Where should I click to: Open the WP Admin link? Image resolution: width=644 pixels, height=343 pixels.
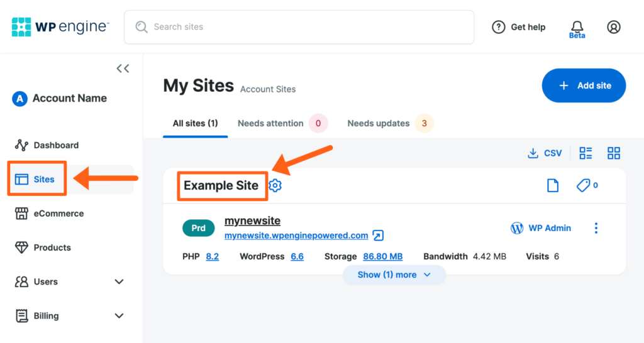pyautogui.click(x=541, y=228)
